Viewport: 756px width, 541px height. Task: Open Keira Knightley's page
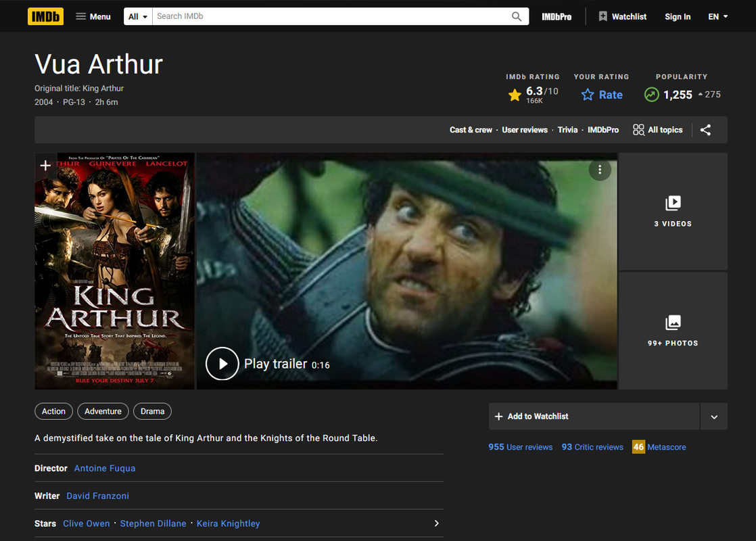228,523
